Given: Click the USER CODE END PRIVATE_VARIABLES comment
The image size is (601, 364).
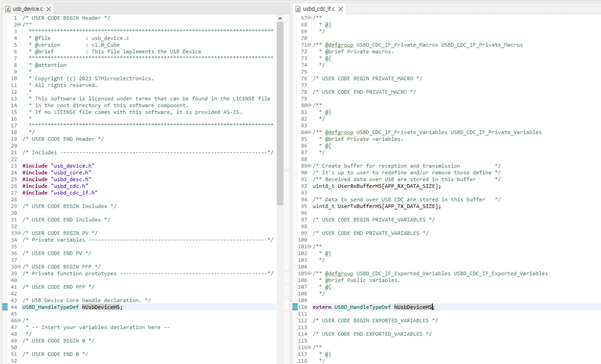Looking at the screenshot, I should tap(370, 233).
